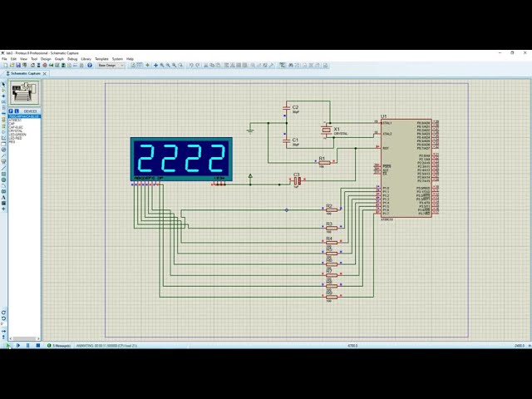This screenshot has width=532, height=399.
Task: Play the simulation
Action: point(8,346)
